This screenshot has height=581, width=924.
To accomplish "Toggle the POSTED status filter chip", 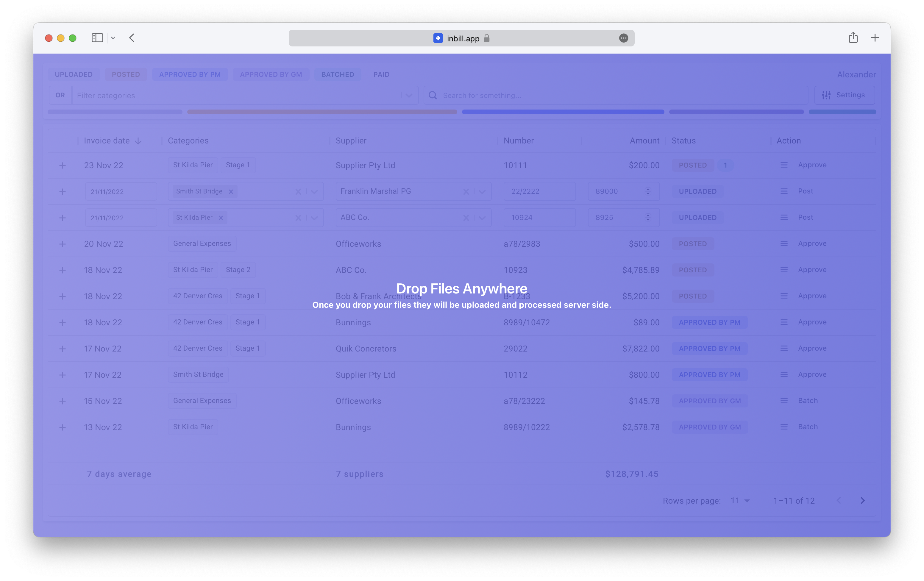I will point(126,74).
